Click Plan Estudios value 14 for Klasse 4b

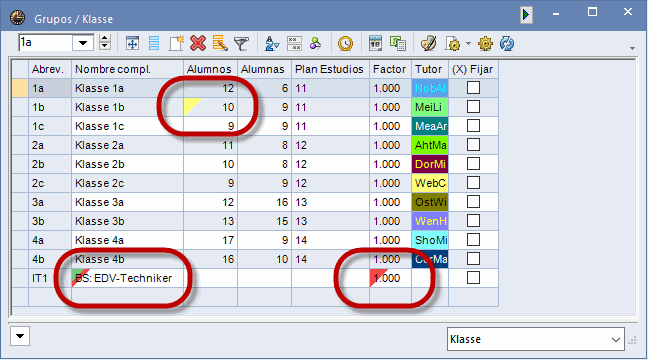[x=330, y=259]
